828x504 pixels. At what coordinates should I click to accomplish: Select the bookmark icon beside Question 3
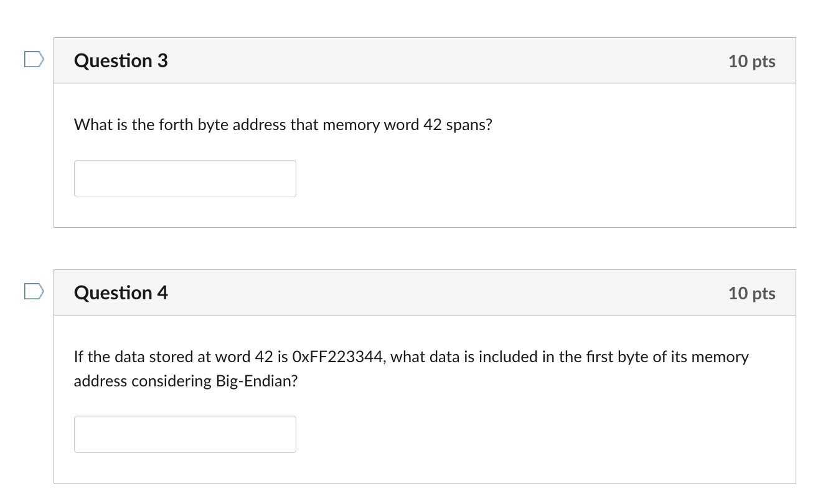[34, 58]
